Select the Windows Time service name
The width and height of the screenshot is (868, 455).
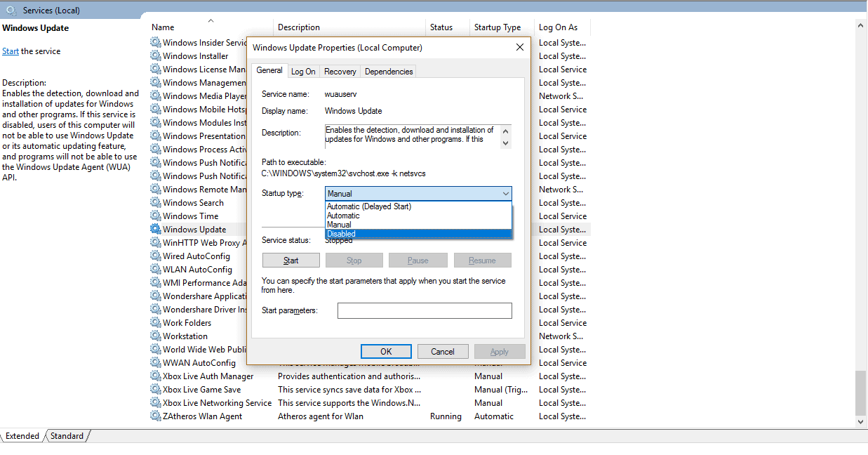tap(190, 216)
